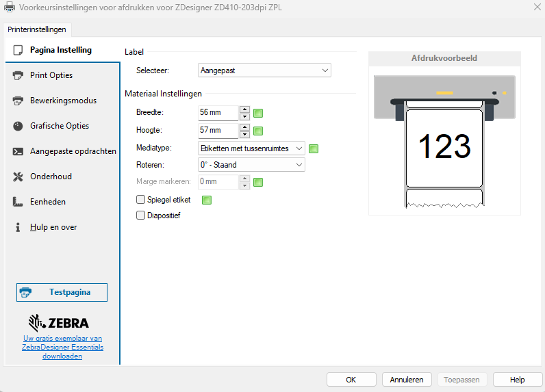545x392 pixels.
Task: Click green square beside Mediatype
Action: 314,148
